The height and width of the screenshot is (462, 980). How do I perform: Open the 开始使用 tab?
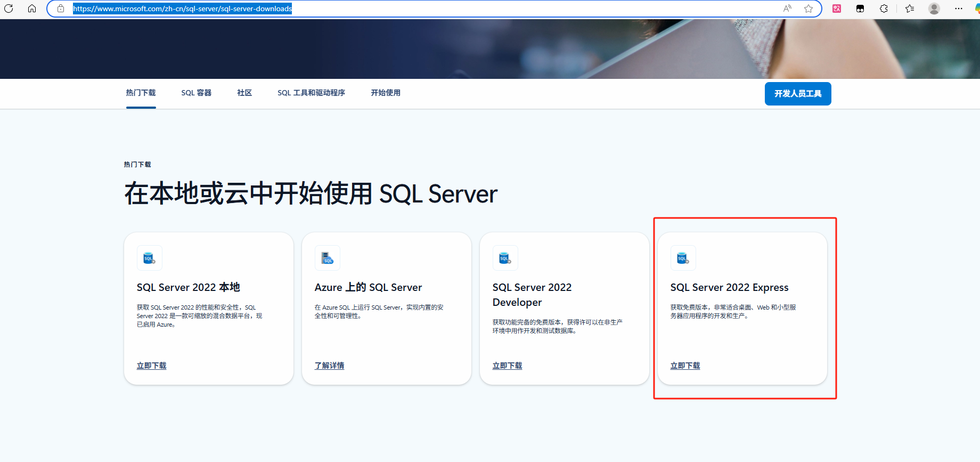click(x=386, y=93)
